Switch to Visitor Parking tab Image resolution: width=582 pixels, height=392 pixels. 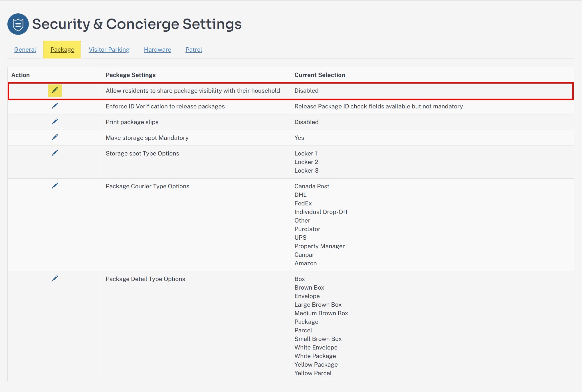109,50
